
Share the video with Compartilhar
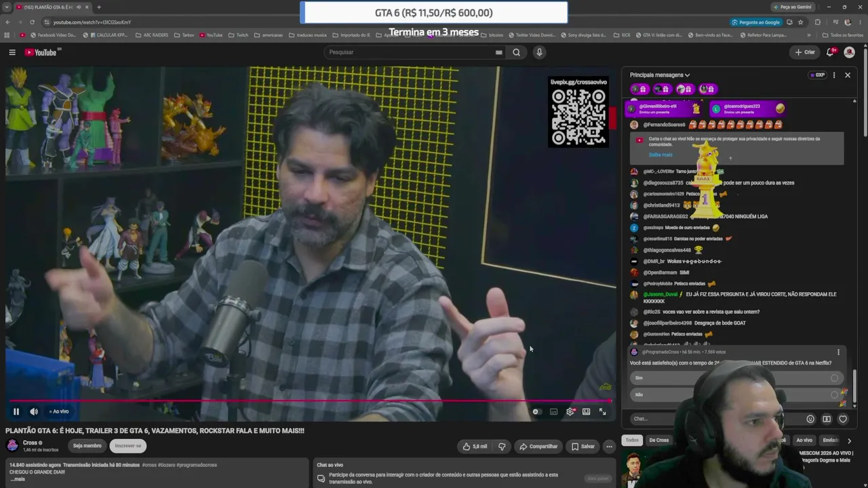[x=538, y=447]
